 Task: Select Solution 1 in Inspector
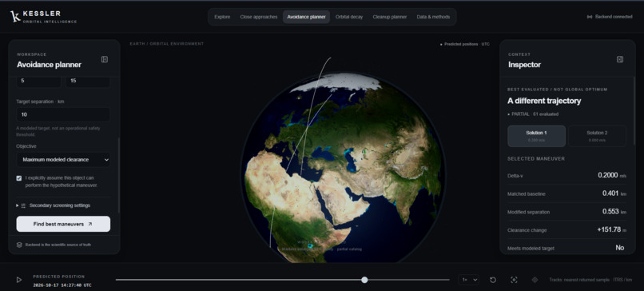click(x=536, y=136)
